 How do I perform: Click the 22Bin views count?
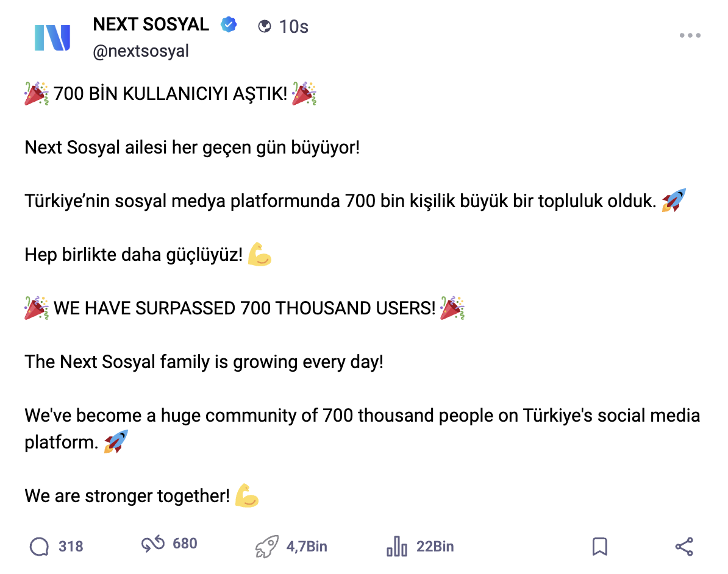tap(435, 547)
